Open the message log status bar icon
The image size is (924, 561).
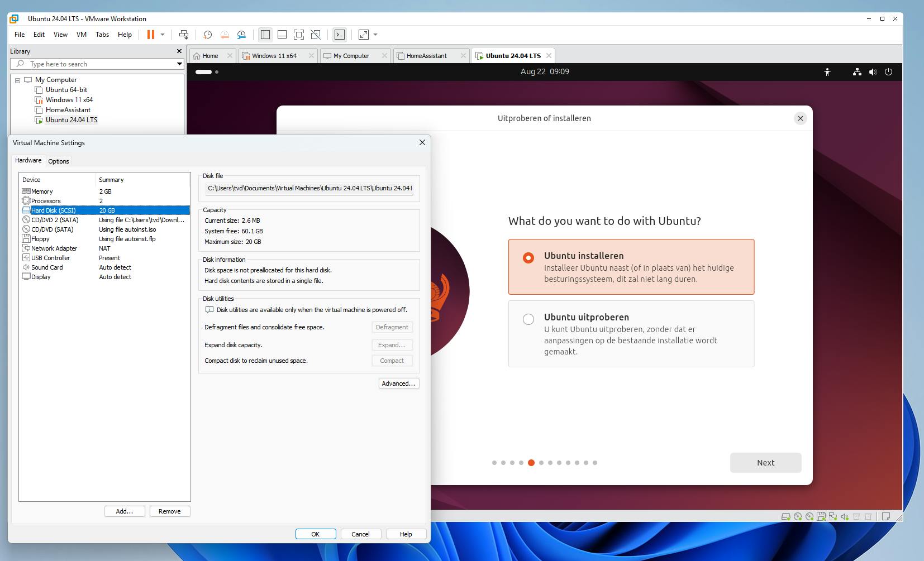(885, 517)
